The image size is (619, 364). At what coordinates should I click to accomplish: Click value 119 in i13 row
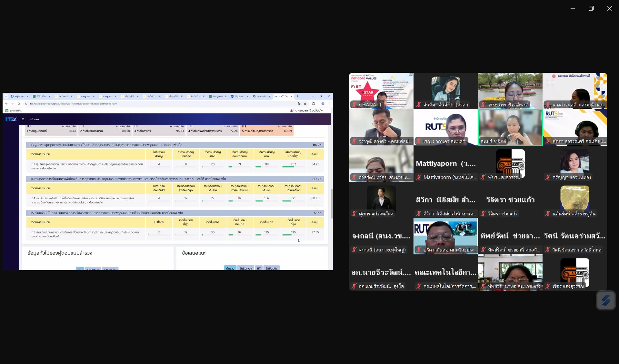click(266, 164)
